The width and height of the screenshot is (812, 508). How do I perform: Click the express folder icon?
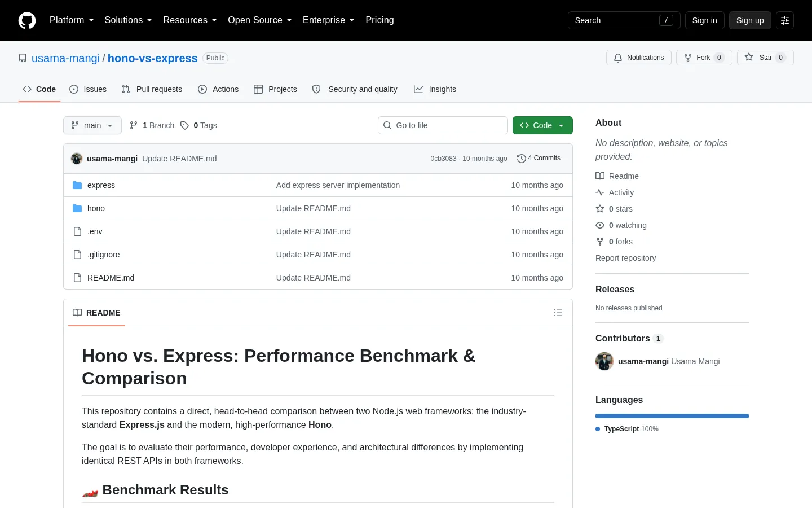click(x=77, y=185)
